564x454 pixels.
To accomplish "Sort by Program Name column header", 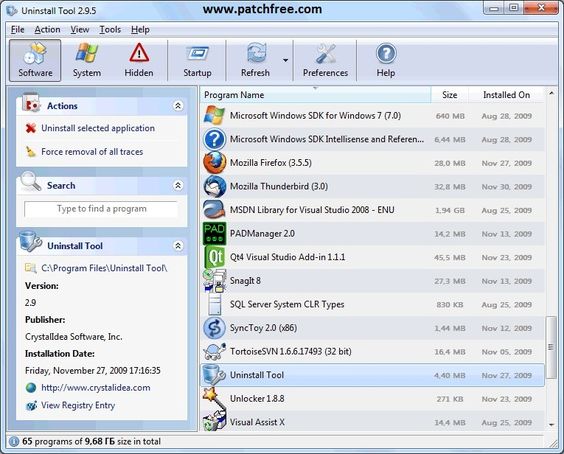I will pos(315,95).
